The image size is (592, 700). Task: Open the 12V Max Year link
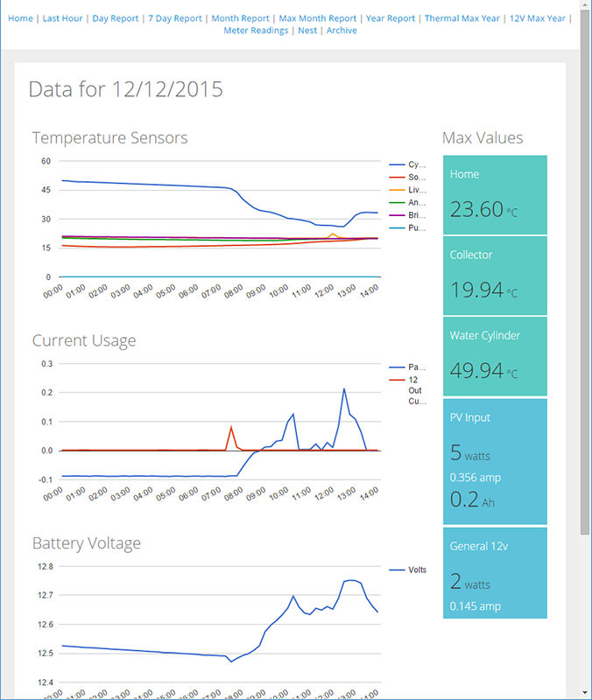(x=537, y=18)
